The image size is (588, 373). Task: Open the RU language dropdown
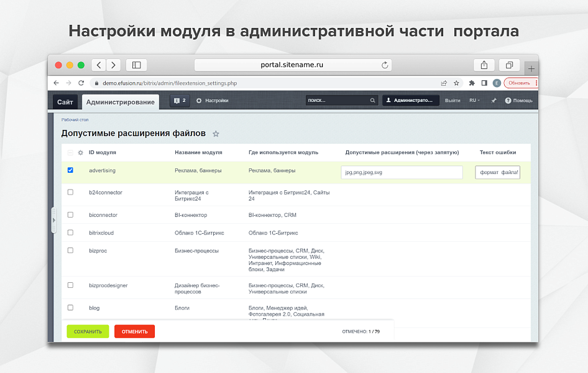coord(474,100)
